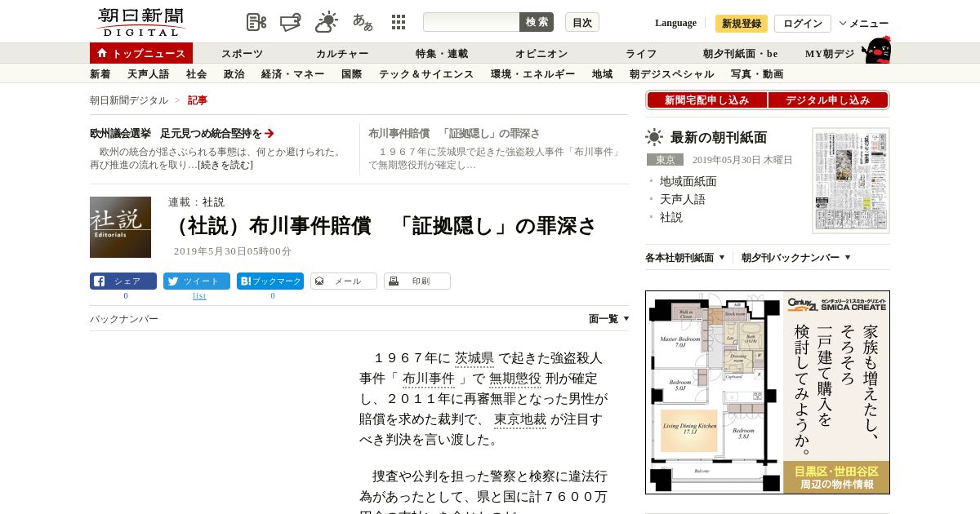Open 朝デジスペシャル submenu item
This screenshot has width=980, height=514.
coord(672,74)
